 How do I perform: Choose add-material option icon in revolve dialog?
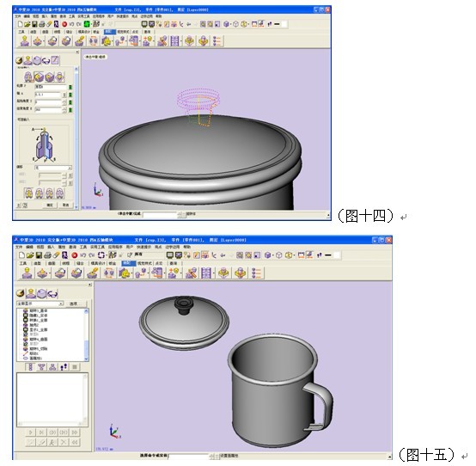tap(39, 77)
